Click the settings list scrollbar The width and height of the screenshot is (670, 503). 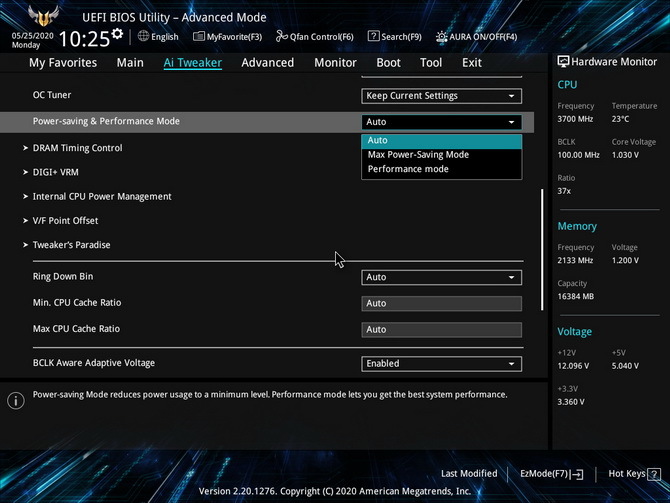point(542,249)
